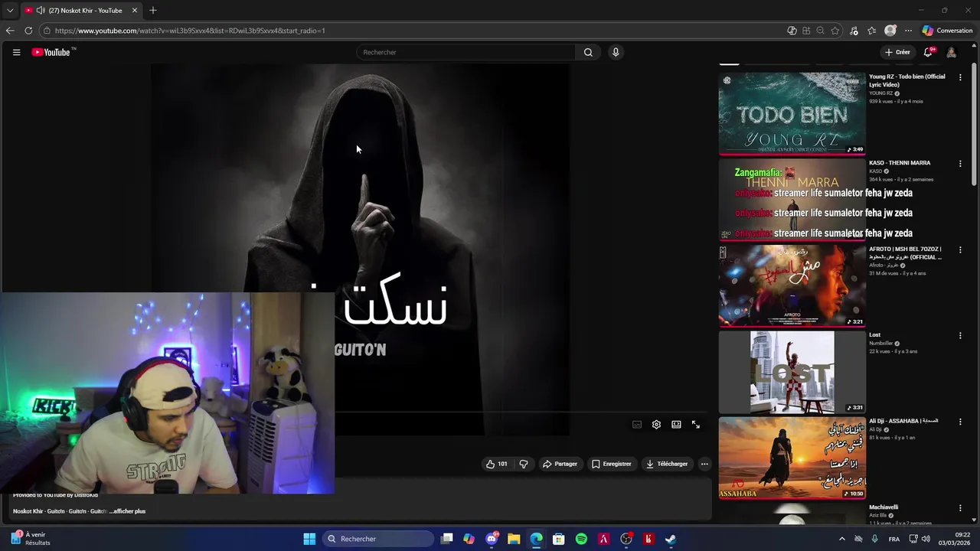Click the YouTube search magnifier button
The height and width of the screenshot is (551, 980).
click(x=588, y=52)
